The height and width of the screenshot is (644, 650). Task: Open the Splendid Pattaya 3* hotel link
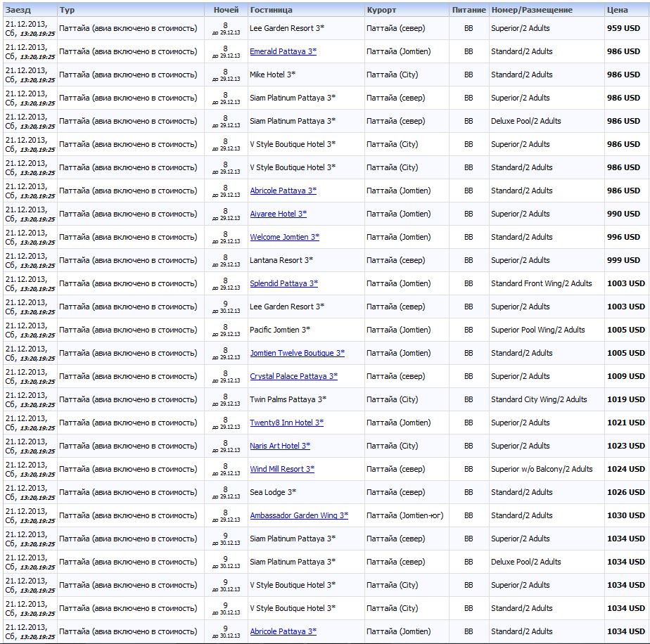[283, 283]
